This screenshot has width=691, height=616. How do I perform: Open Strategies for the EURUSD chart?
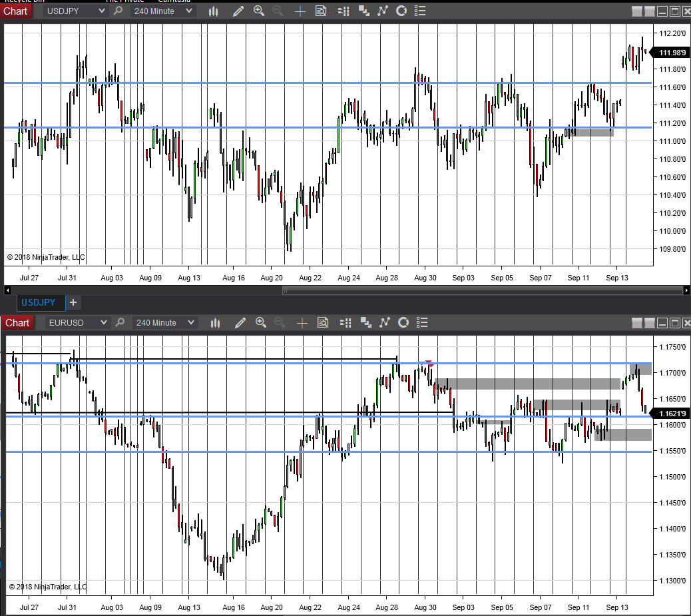click(403, 323)
